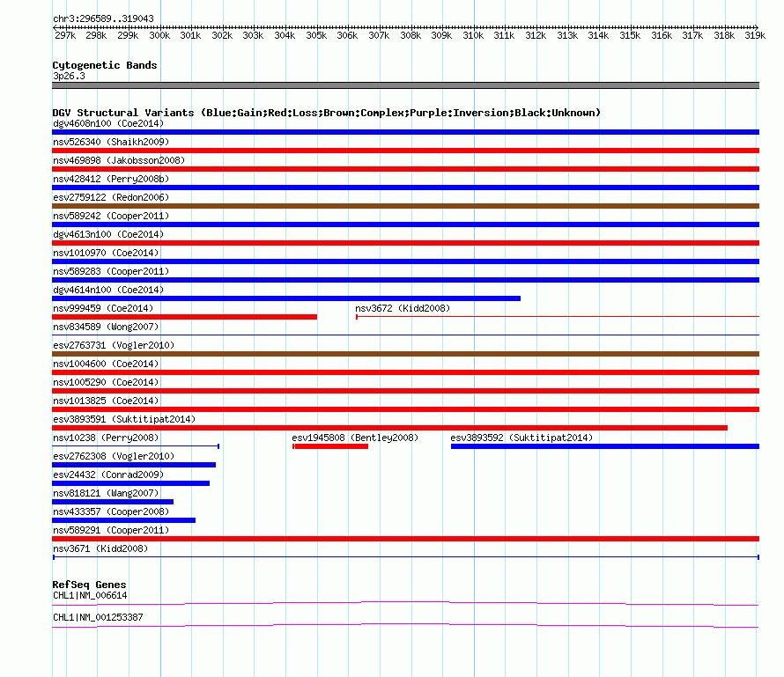Click the blue bar under nsv818121 (Wang2007)
The height and width of the screenshot is (677, 784).
point(113,502)
